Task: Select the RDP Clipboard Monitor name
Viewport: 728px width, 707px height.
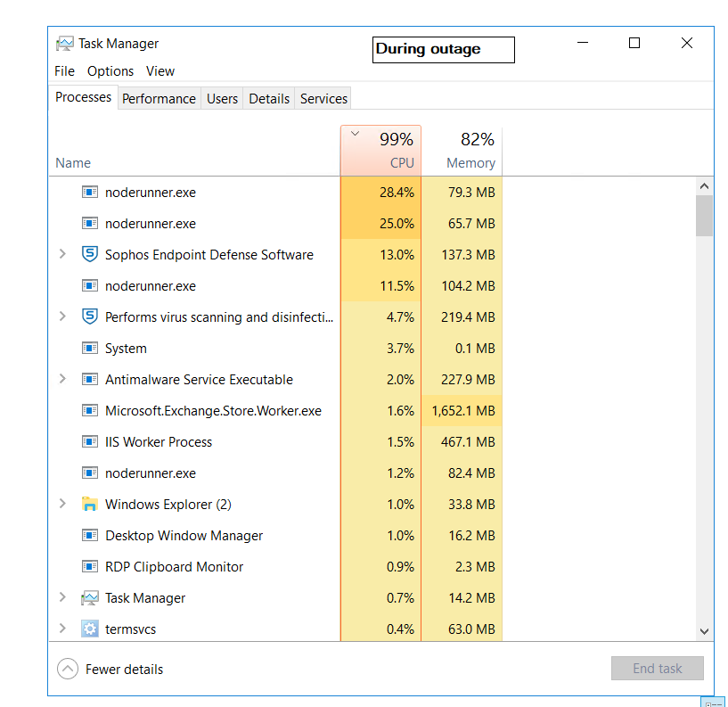Action: click(174, 567)
